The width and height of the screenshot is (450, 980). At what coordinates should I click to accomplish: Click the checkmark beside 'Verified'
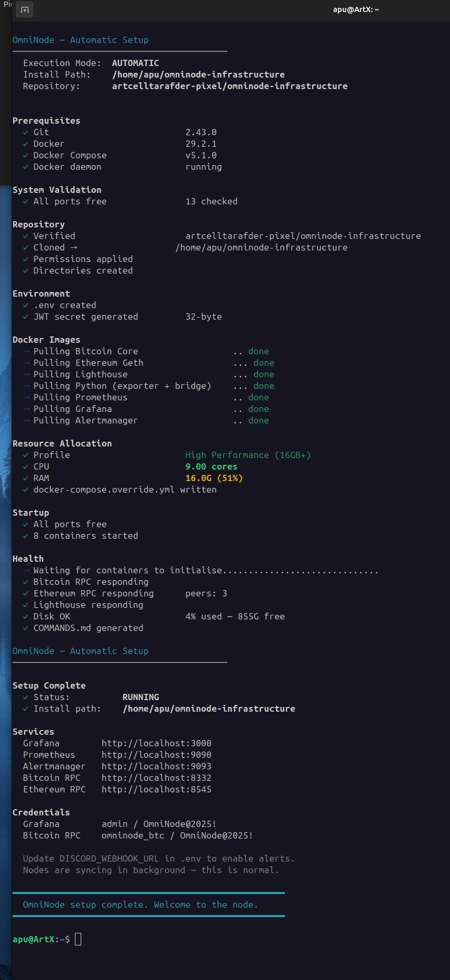(x=26, y=236)
